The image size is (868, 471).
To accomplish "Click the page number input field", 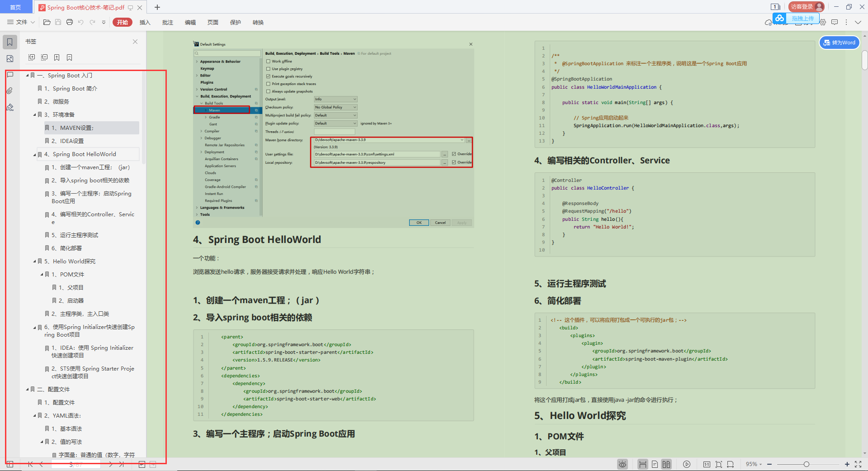I will pyautogui.click(x=75, y=464).
